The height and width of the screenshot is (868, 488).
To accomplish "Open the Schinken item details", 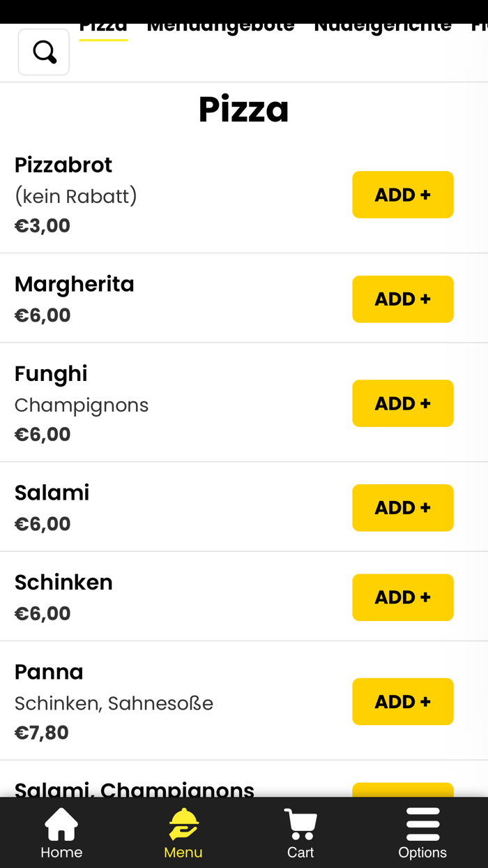I will tap(63, 583).
